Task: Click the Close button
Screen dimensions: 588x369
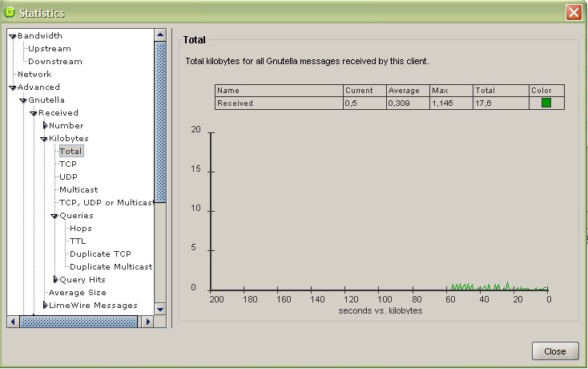Action: pos(555,351)
